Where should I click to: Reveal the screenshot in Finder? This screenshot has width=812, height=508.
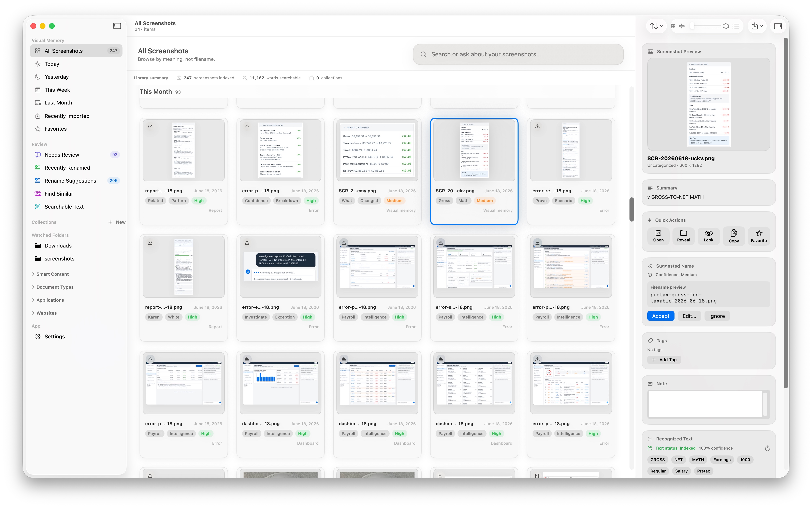pos(683,236)
